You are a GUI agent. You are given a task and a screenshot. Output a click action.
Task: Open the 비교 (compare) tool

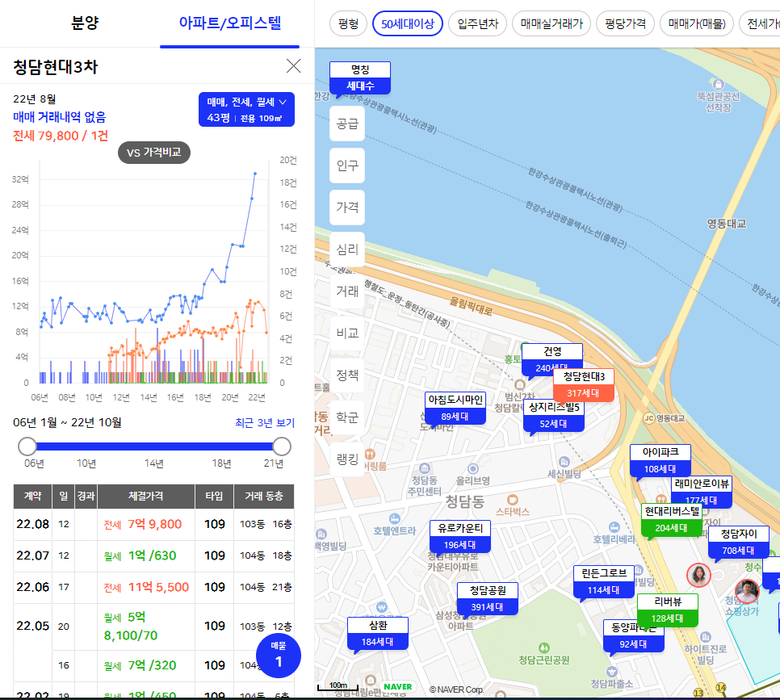point(346,333)
